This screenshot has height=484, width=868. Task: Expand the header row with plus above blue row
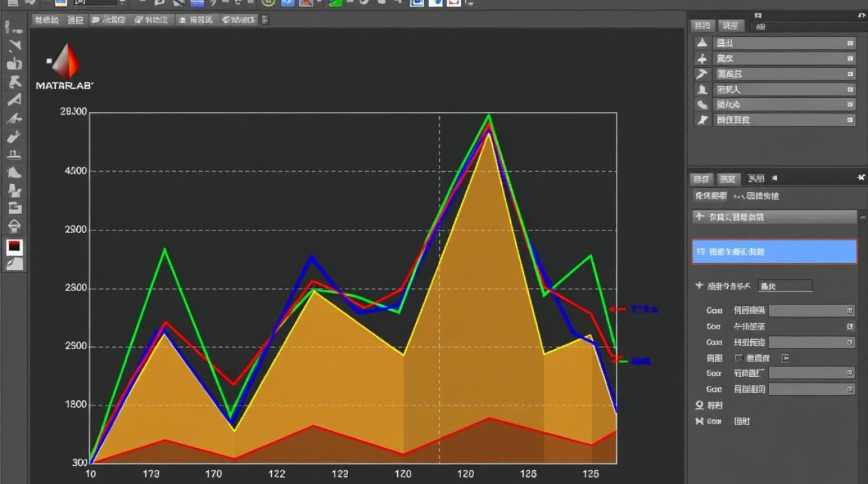(x=775, y=217)
